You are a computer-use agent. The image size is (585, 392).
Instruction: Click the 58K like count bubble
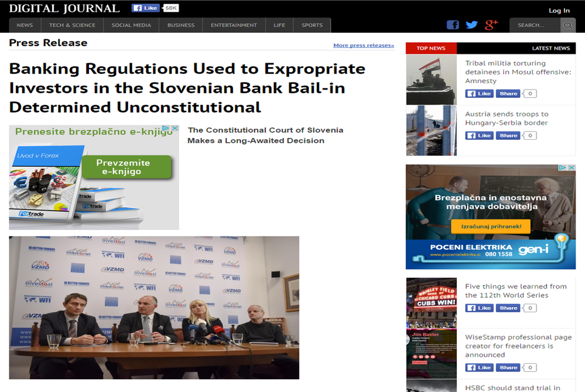(x=171, y=8)
